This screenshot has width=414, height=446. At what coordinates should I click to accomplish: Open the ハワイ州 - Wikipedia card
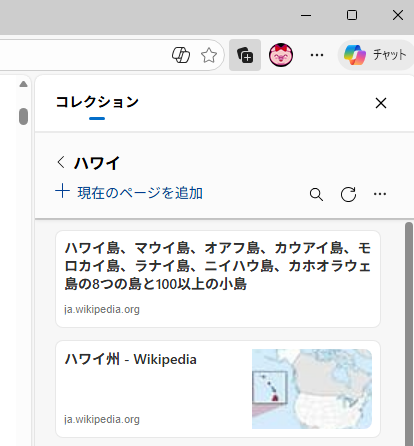(218, 389)
